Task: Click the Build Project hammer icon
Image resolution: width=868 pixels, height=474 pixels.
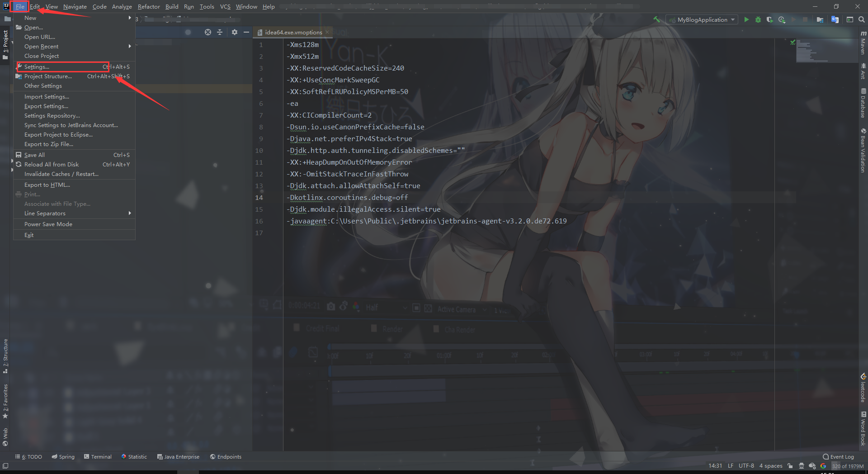Action: coord(657,19)
